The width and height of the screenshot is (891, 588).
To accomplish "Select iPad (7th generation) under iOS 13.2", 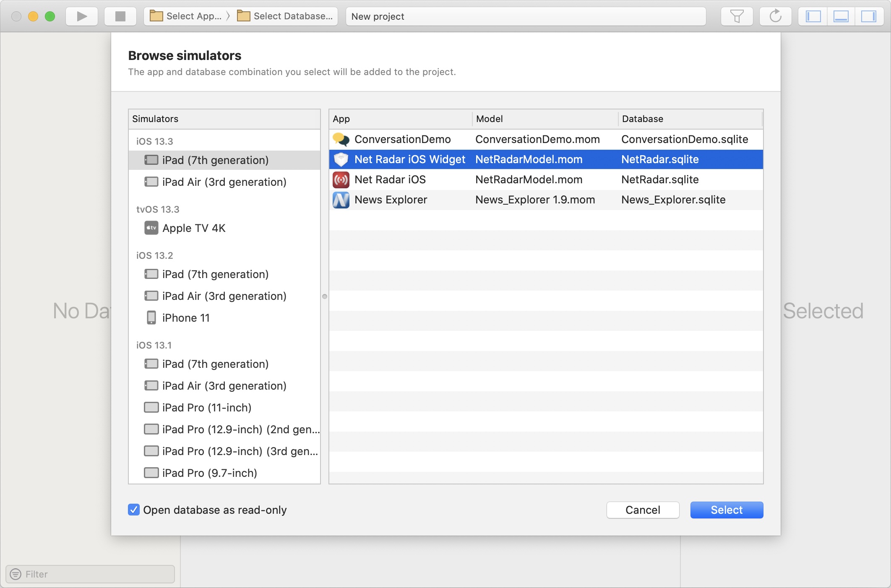I will click(x=224, y=274).
